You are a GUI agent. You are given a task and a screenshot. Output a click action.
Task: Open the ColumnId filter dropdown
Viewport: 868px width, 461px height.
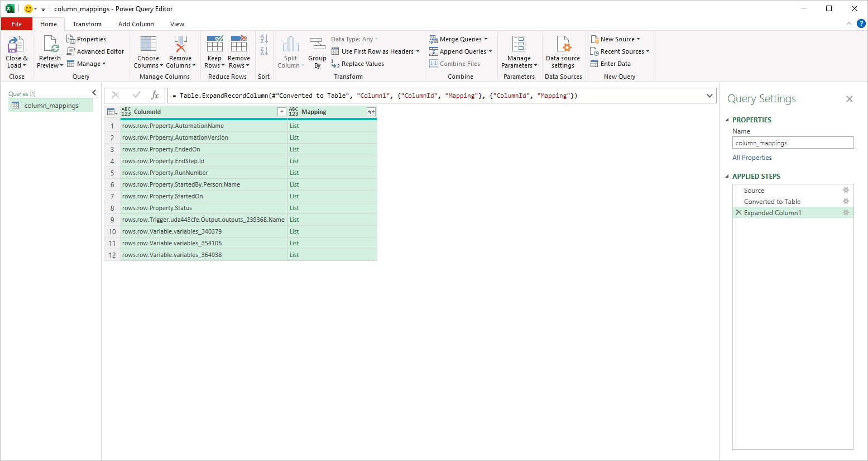[282, 112]
